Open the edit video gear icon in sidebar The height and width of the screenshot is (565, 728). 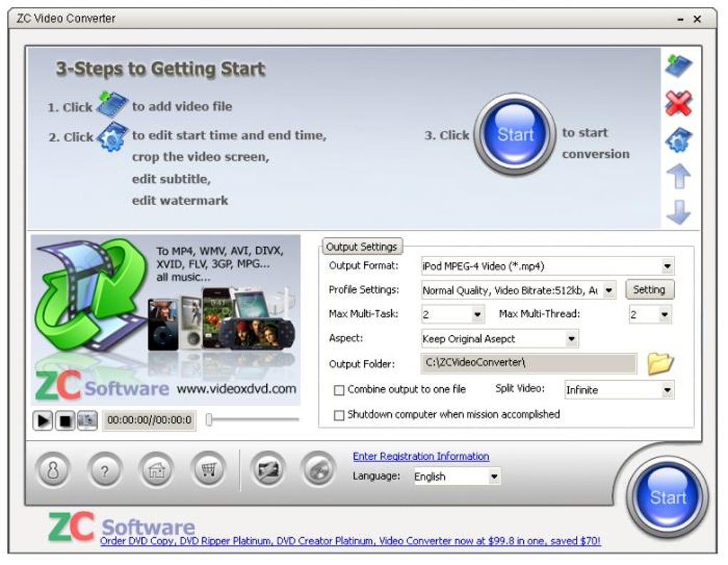pyautogui.click(x=678, y=140)
